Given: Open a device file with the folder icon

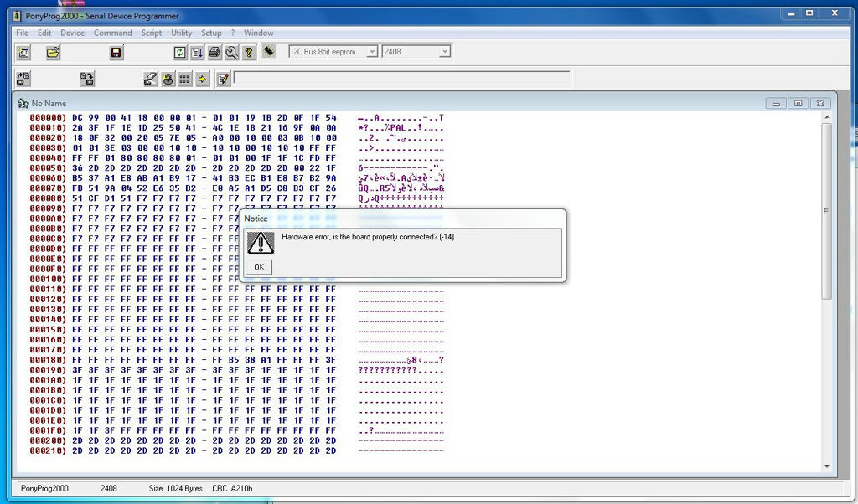Looking at the screenshot, I should [53, 53].
